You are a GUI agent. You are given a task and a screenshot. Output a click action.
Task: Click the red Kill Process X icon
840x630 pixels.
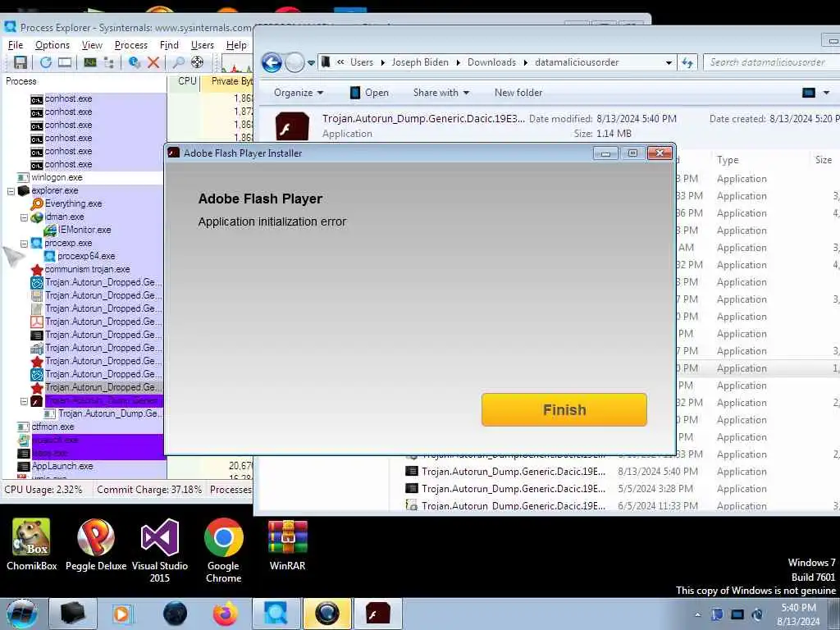[x=153, y=62]
